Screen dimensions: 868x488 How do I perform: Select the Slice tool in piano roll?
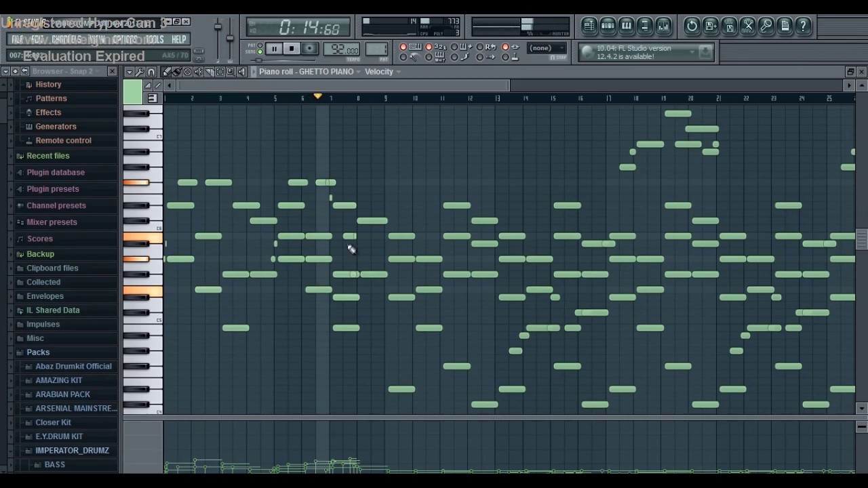(209, 72)
